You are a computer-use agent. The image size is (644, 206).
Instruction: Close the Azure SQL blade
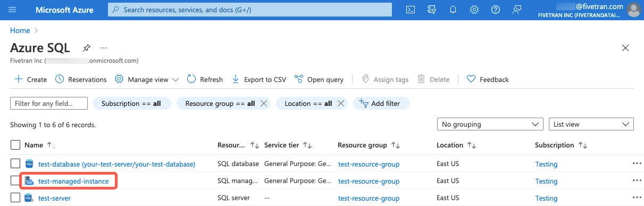(x=625, y=48)
